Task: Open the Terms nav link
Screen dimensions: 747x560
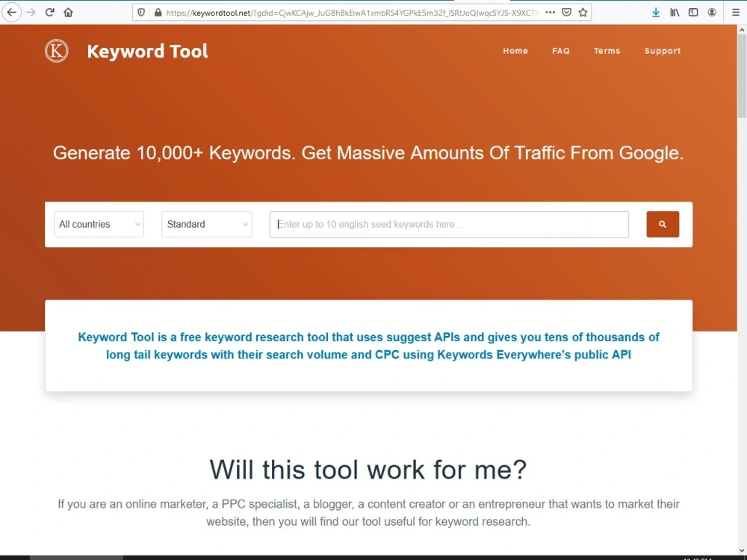Action: [607, 51]
